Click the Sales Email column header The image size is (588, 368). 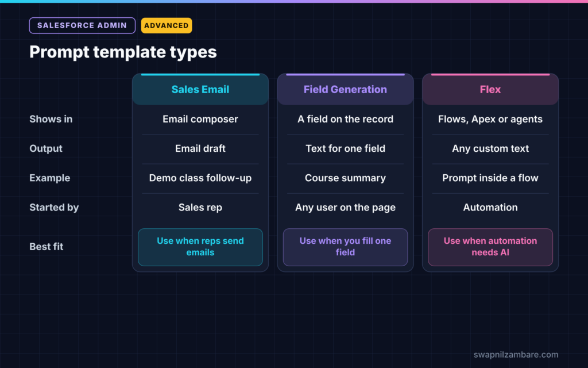point(200,89)
